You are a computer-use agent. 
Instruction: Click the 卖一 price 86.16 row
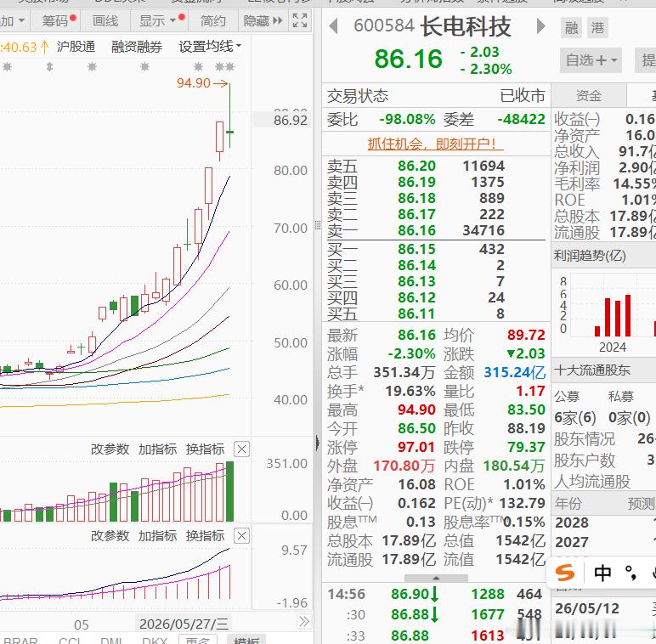436,230
